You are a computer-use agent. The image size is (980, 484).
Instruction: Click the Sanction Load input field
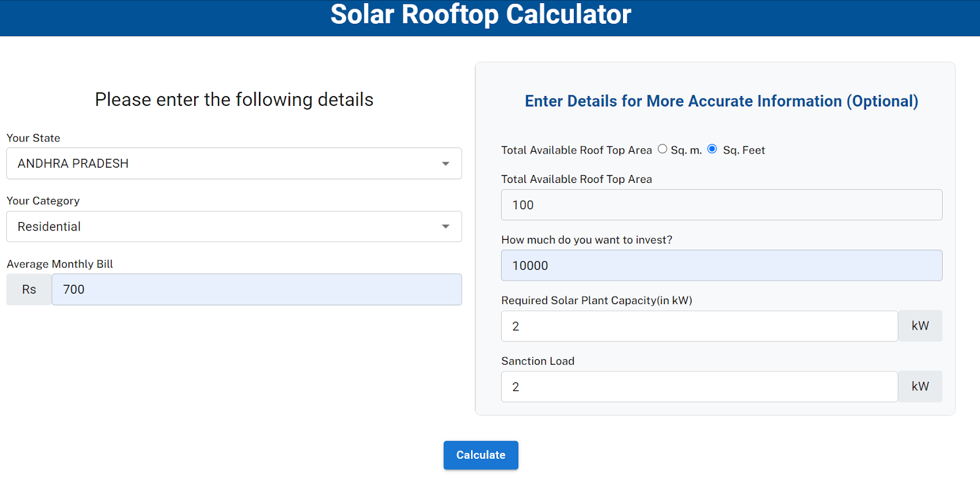coord(699,387)
